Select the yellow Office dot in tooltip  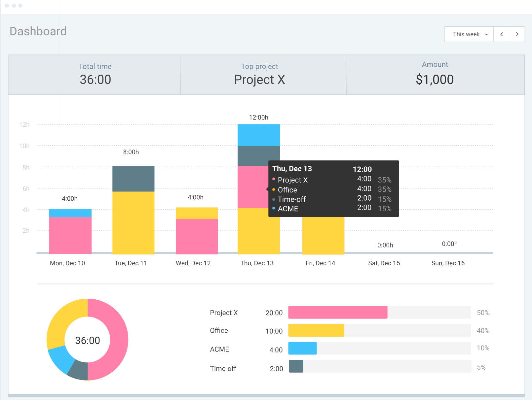[x=273, y=189]
